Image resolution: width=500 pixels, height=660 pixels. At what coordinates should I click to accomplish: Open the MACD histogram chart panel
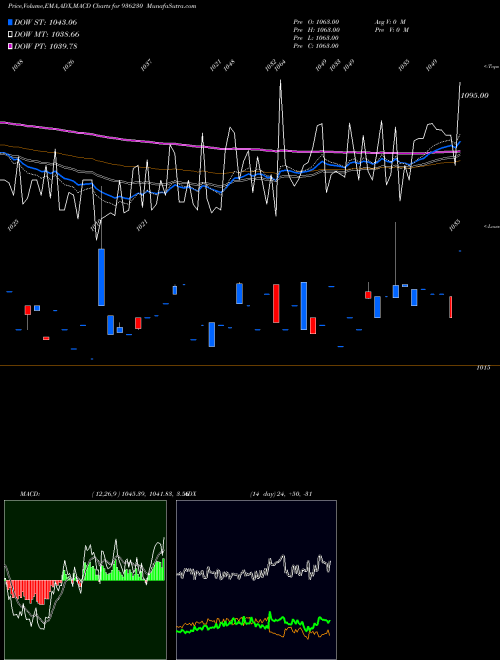(85, 580)
